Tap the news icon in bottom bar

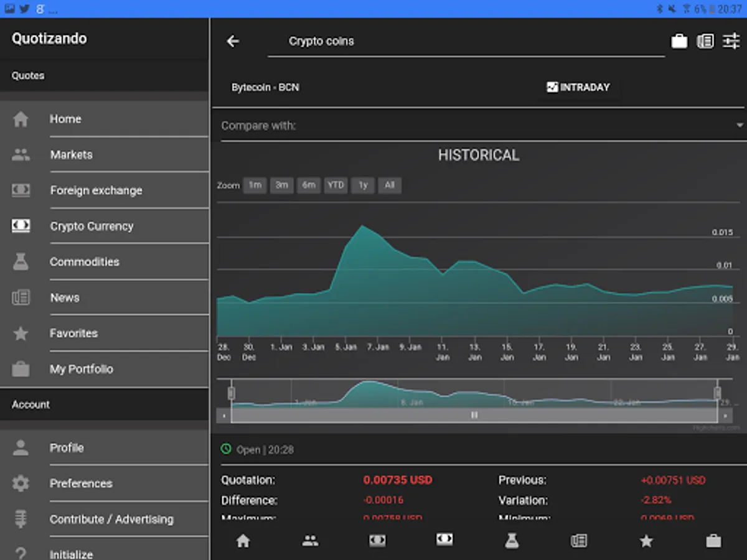pos(579,541)
